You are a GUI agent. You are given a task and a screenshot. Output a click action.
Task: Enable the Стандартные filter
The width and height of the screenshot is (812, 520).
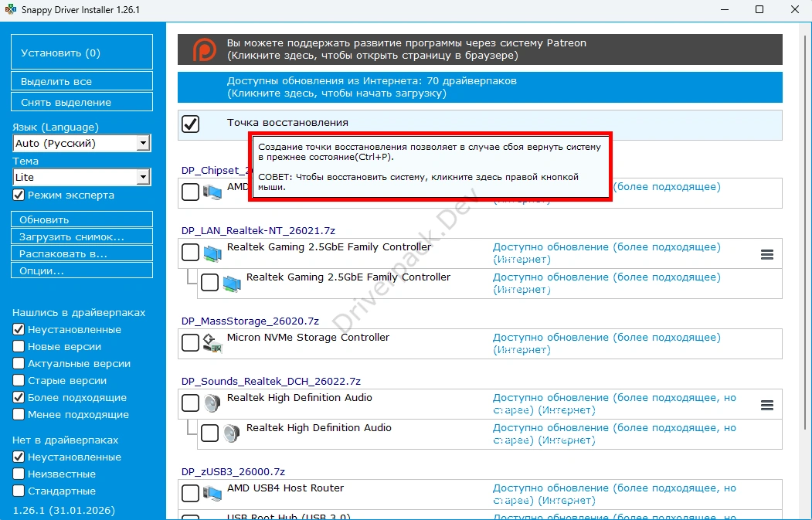click(x=19, y=491)
